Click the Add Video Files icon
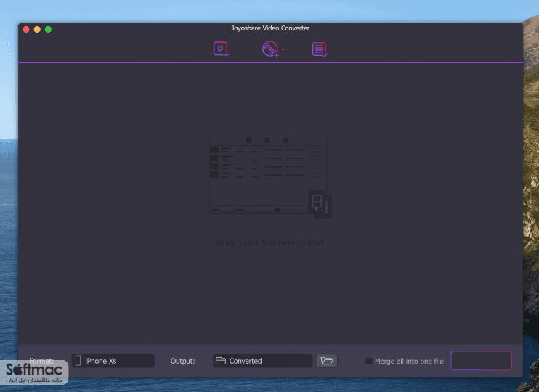539x392 pixels. tap(221, 49)
